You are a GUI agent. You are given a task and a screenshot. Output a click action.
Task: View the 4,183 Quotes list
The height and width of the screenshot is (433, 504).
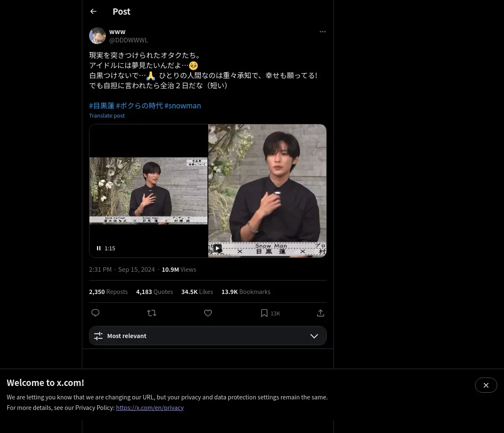coord(154,291)
